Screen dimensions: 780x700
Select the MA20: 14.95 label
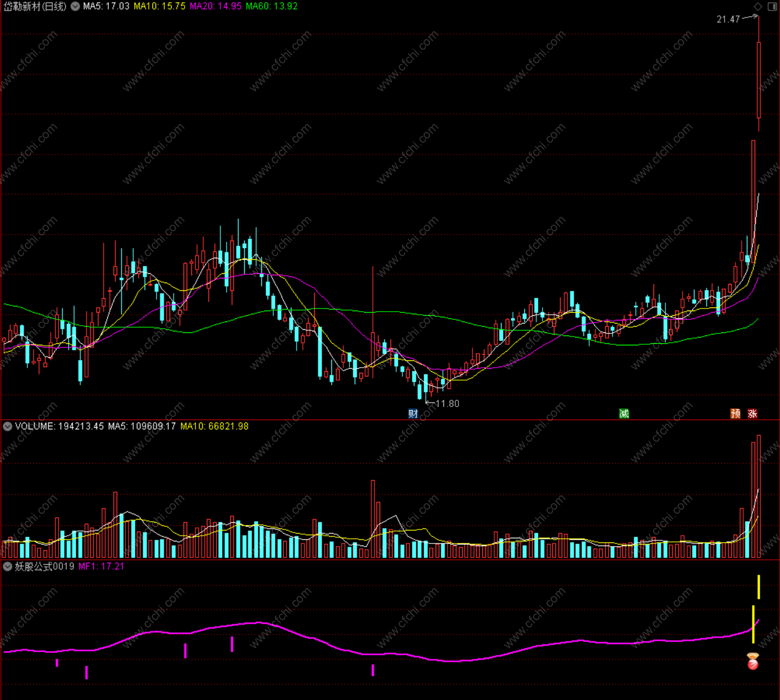pos(216,6)
